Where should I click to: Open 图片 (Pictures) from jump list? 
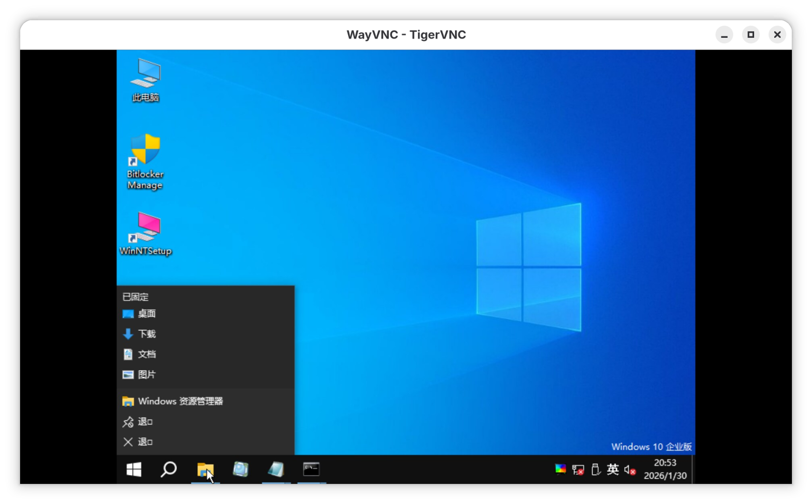[x=147, y=375]
